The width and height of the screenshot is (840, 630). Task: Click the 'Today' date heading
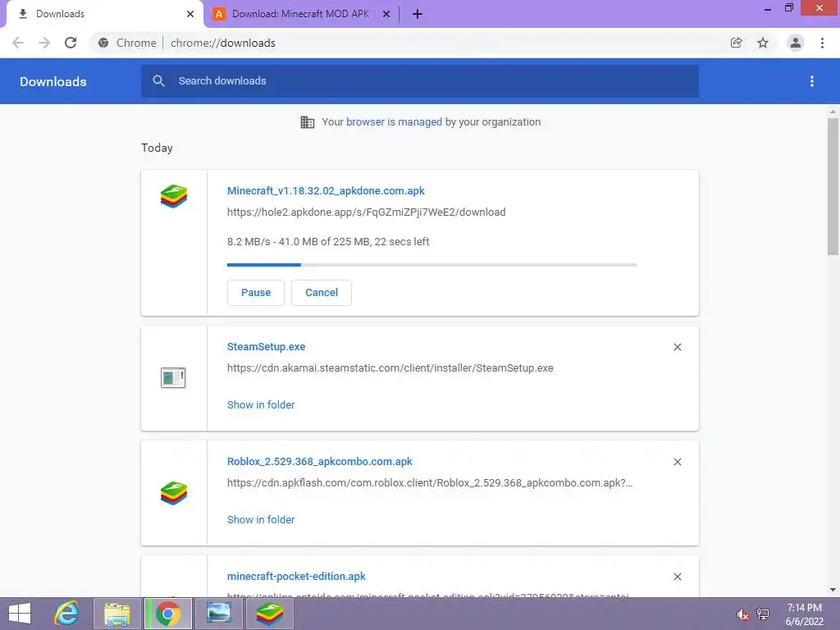157,148
